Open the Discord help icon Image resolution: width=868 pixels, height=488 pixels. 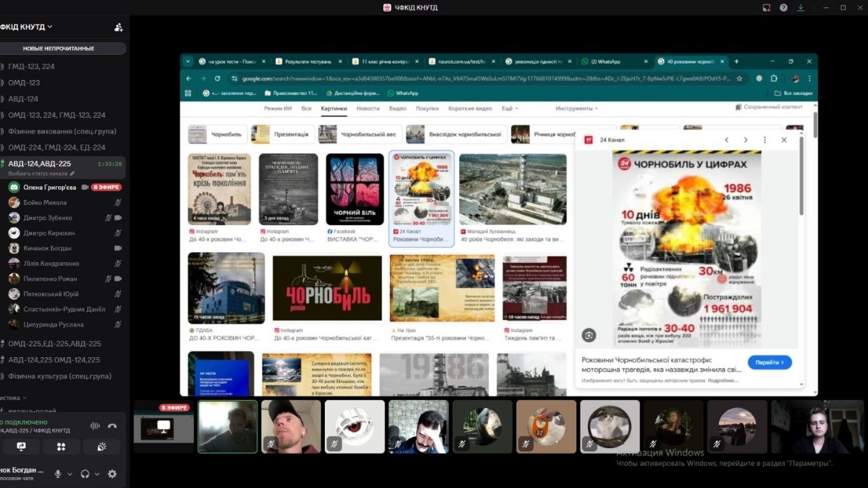784,7
